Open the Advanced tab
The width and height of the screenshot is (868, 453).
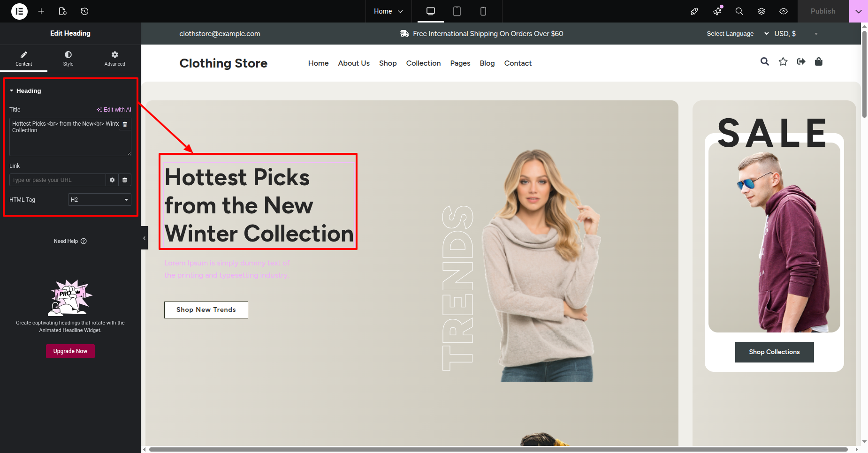click(x=114, y=58)
